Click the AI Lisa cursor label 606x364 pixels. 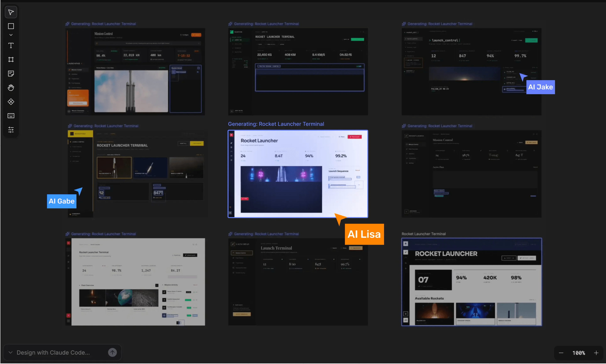tap(364, 234)
